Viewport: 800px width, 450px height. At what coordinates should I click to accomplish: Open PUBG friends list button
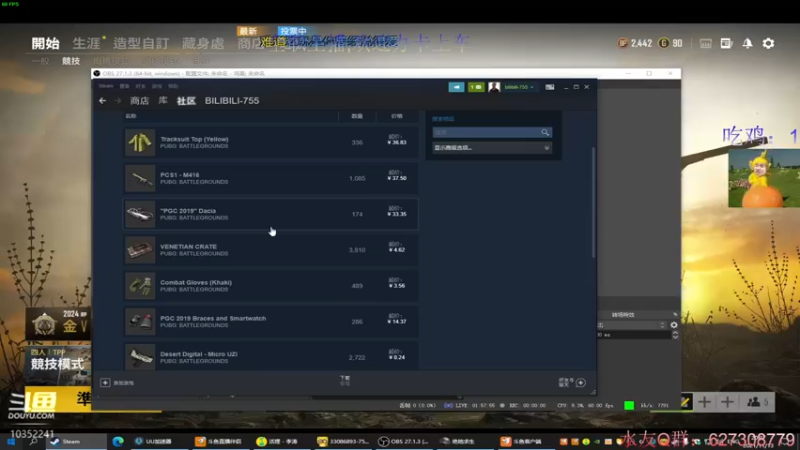(757, 403)
